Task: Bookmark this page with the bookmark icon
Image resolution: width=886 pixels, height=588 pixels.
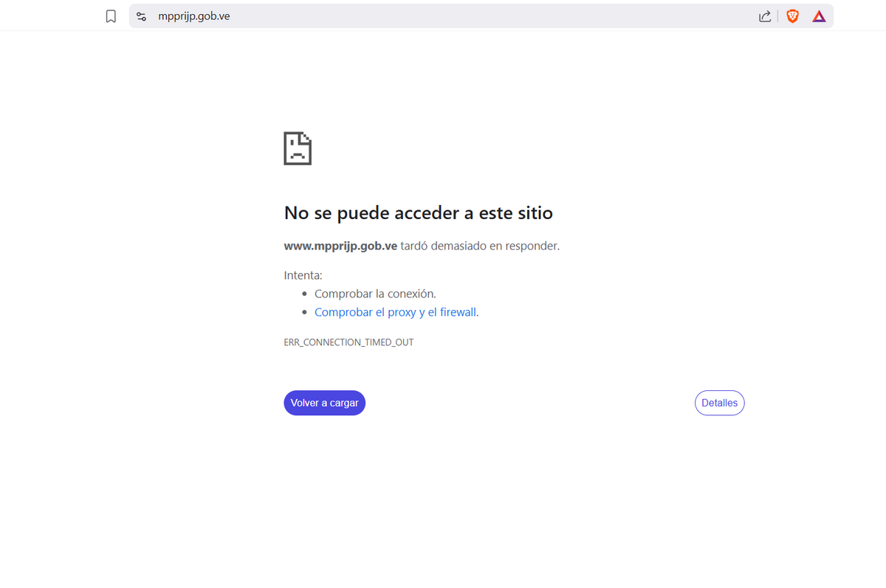Action: pos(111,16)
